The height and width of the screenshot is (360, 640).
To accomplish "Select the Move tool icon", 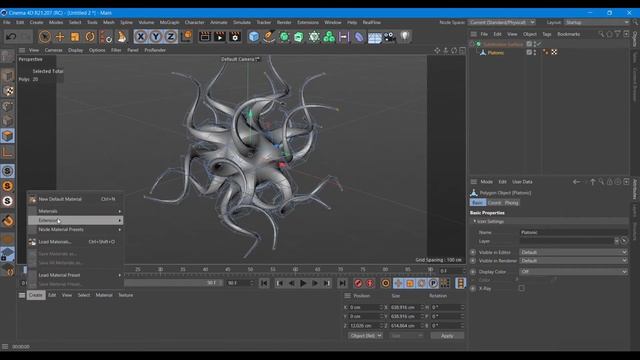I will click(60, 37).
